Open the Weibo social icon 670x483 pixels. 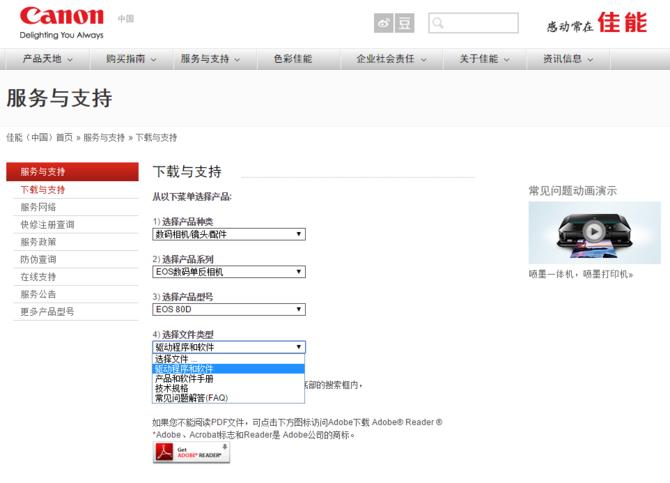[384, 23]
